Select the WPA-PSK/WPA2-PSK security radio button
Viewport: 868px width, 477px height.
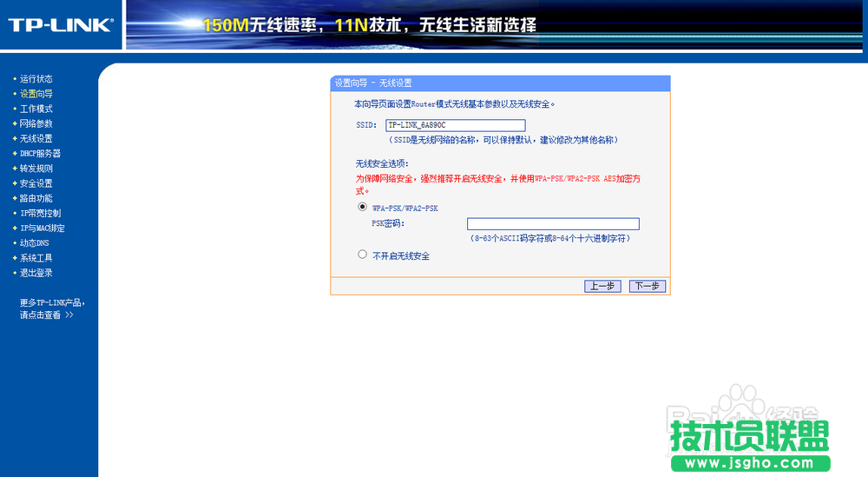[x=363, y=207]
